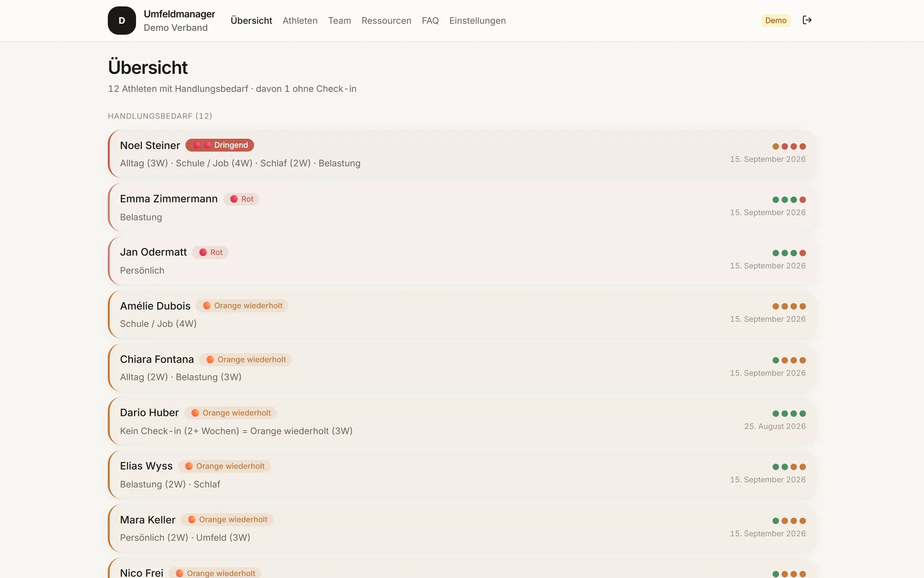This screenshot has width=924, height=578.
Task: Click 'Alltag (2W) · Belastung (3W)' text
Action: (181, 377)
